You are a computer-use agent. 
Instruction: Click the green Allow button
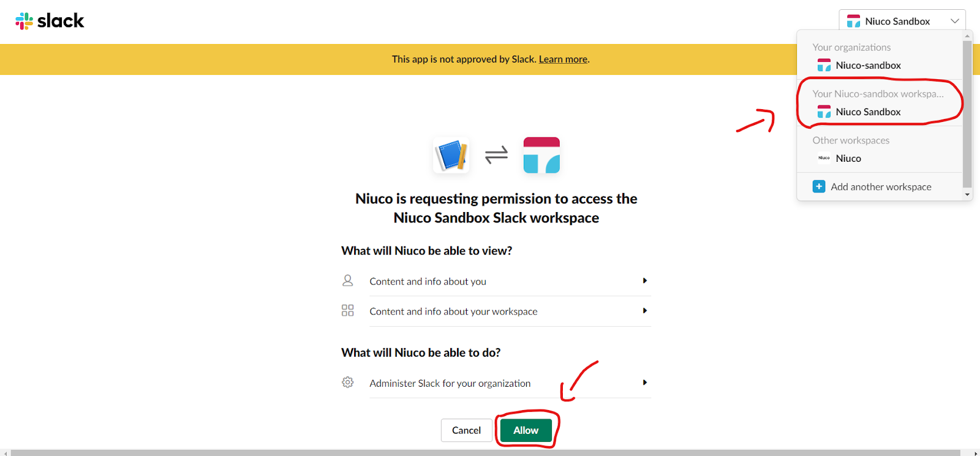(526, 430)
